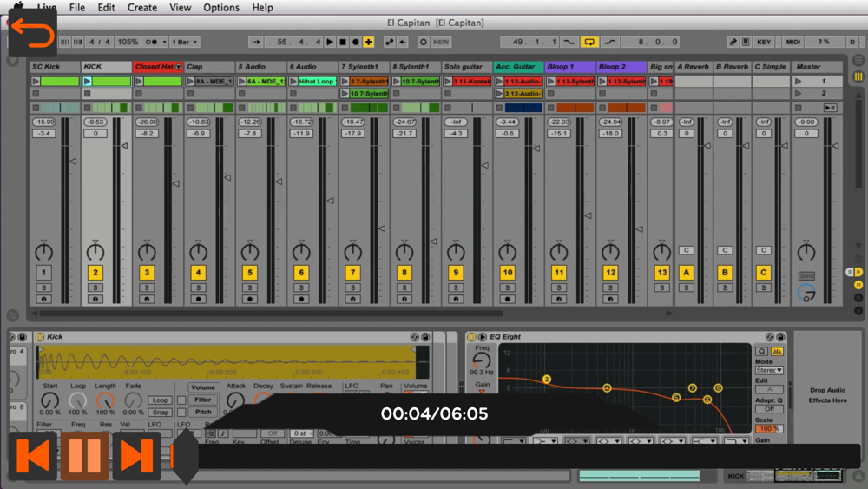Click the automation arm button

[x=389, y=42]
